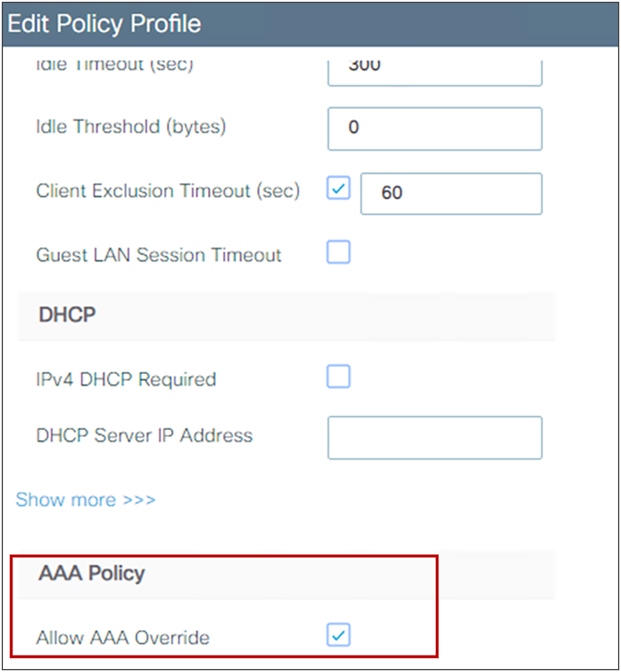Click the Edit Policy Profile title bar
Viewport: 621px width, 672px height.
(x=310, y=24)
